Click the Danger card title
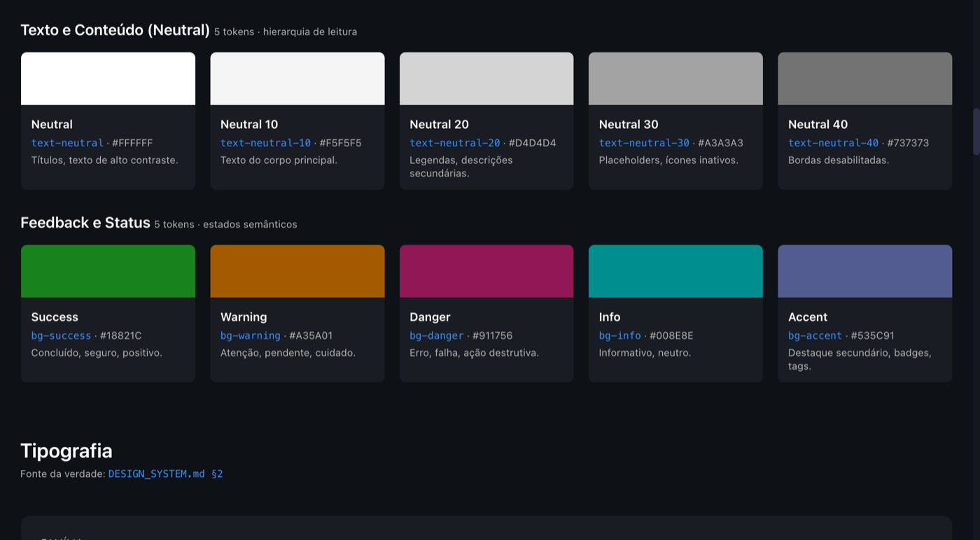 pos(430,317)
